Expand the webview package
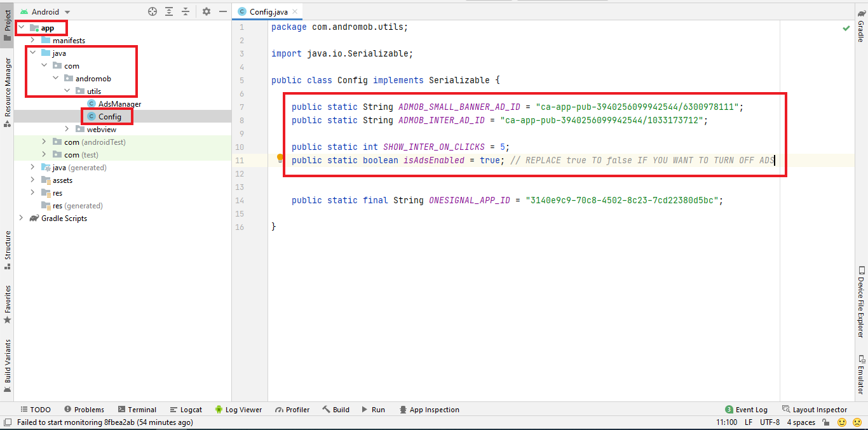The height and width of the screenshot is (430, 868). 67,130
